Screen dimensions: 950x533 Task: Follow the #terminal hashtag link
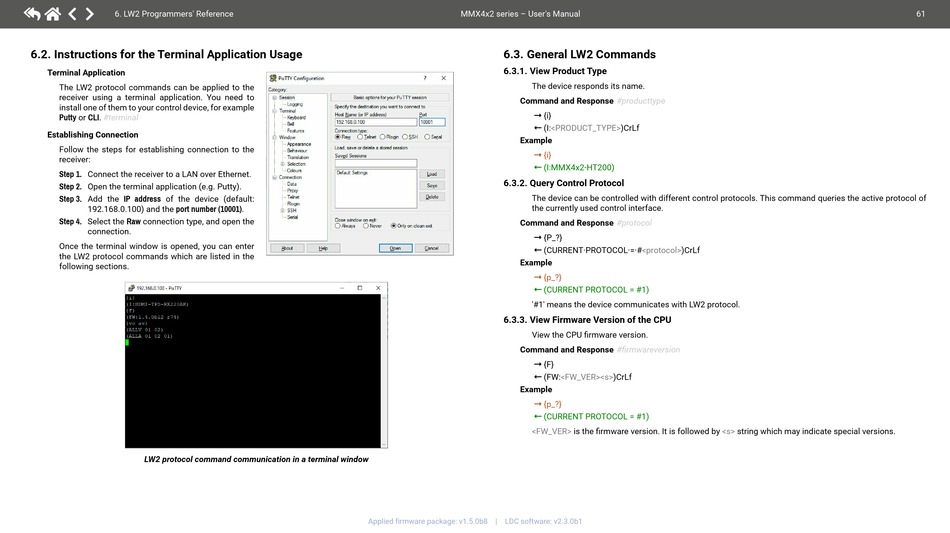pyautogui.click(x=121, y=118)
